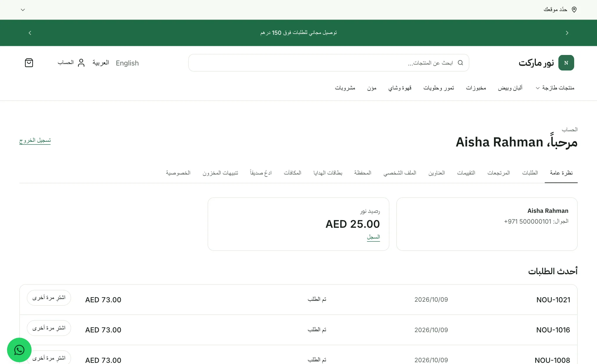Open ألبان وبيض category
The width and height of the screenshot is (597, 364).
point(510,88)
